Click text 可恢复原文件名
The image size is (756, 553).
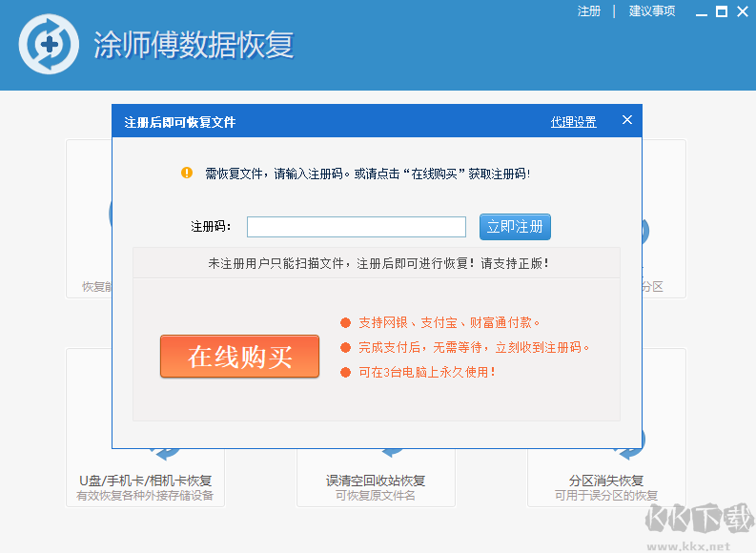tap(376, 496)
